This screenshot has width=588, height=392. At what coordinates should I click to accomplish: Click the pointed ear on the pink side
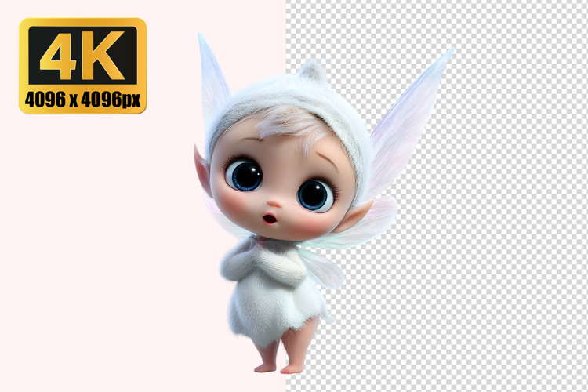(x=202, y=169)
